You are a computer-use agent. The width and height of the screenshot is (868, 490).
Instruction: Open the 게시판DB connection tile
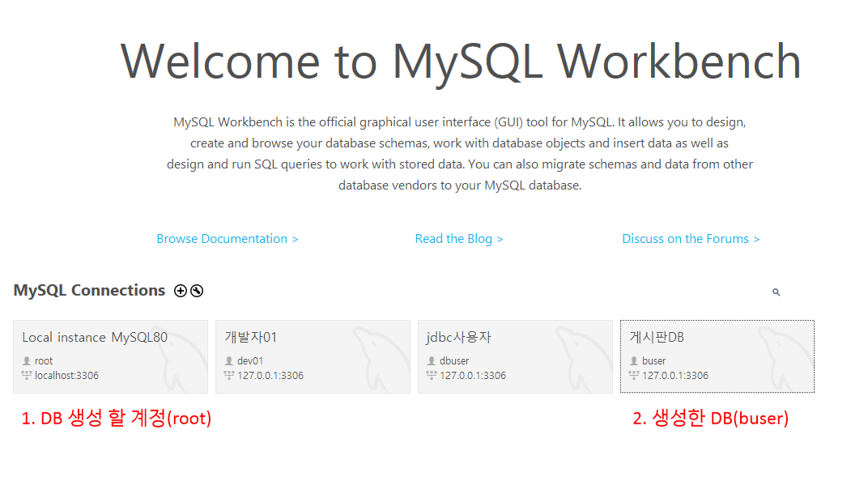pos(717,356)
